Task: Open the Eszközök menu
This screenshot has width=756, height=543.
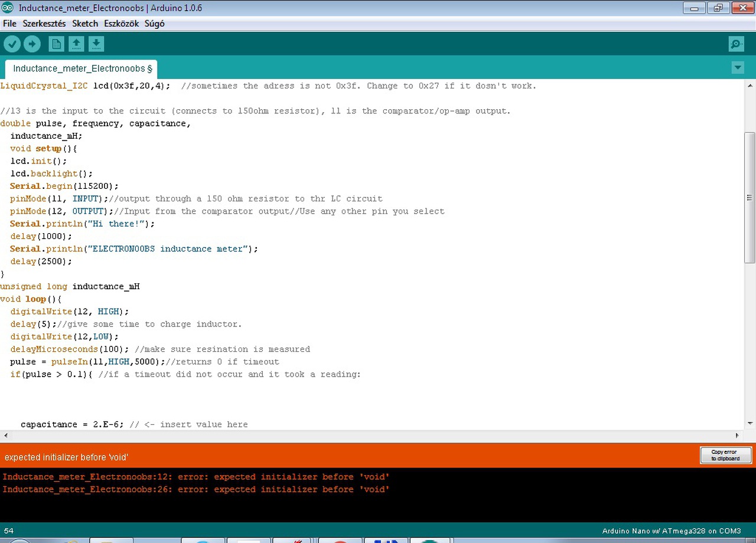Action: pos(121,24)
